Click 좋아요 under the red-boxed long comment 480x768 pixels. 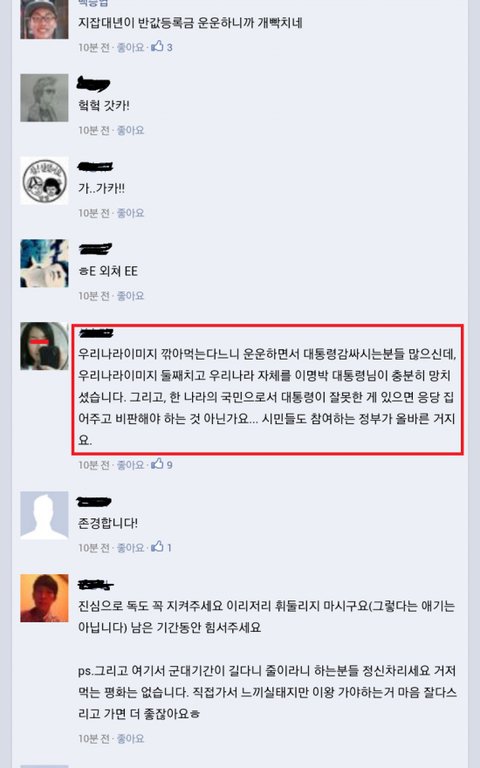pos(130,465)
